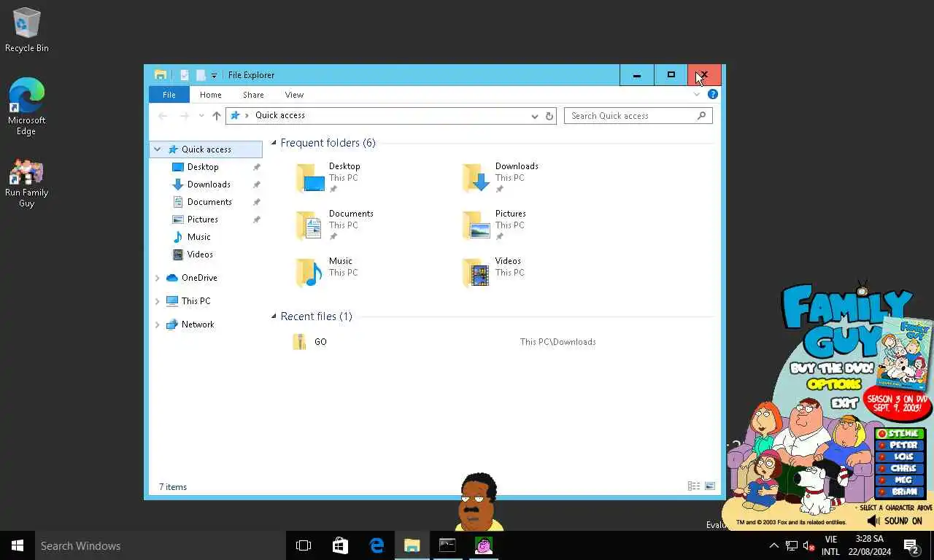The width and height of the screenshot is (934, 560).
Task: Switch to Large icons view layout icon
Action: 710,486
